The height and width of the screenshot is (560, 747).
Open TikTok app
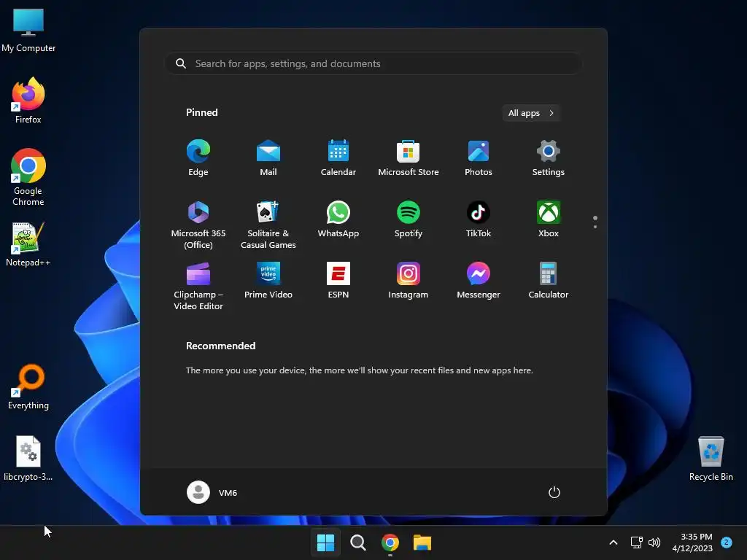pyautogui.click(x=479, y=219)
